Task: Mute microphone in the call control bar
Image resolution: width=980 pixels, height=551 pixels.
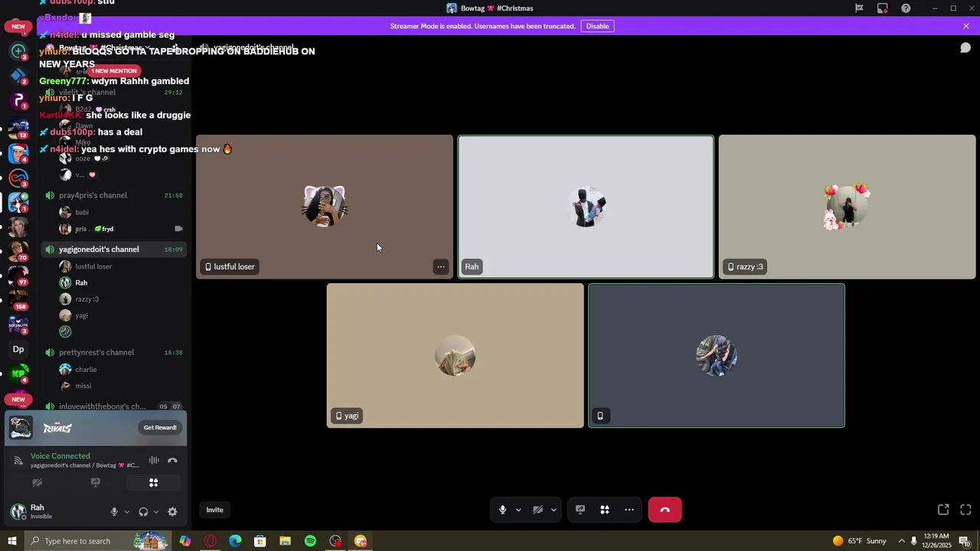Action: (x=502, y=510)
